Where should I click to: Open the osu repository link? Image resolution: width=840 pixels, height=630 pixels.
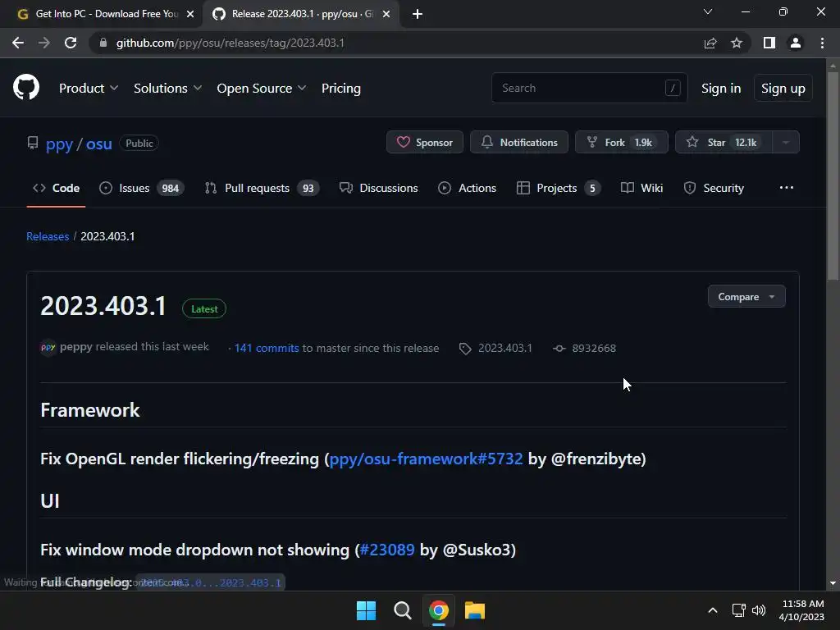click(x=99, y=144)
